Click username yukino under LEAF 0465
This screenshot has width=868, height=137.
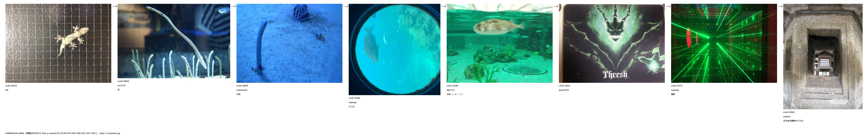pos(787,116)
